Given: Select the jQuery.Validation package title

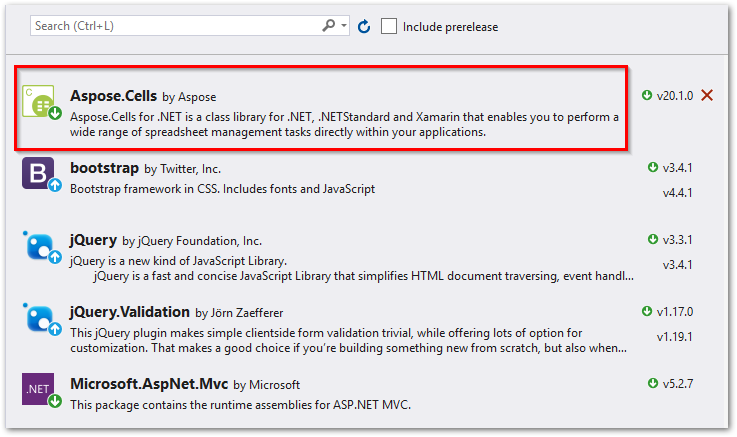Looking at the screenshot, I should click(x=129, y=312).
